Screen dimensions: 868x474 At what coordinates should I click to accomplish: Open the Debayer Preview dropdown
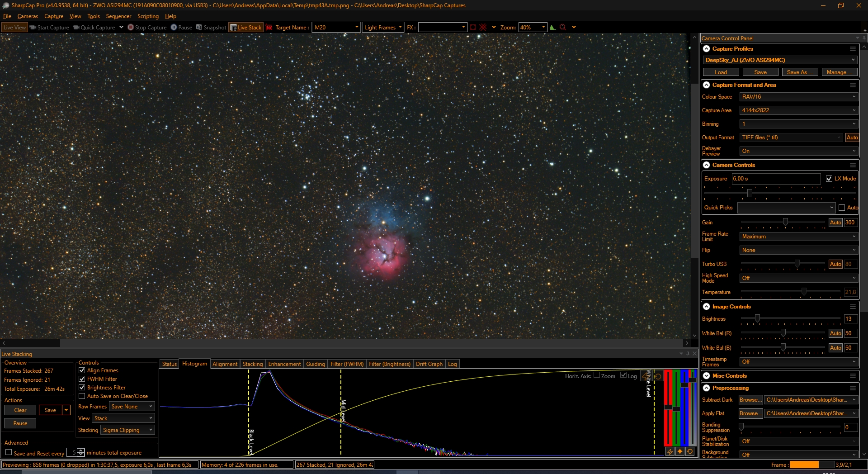(x=798, y=151)
